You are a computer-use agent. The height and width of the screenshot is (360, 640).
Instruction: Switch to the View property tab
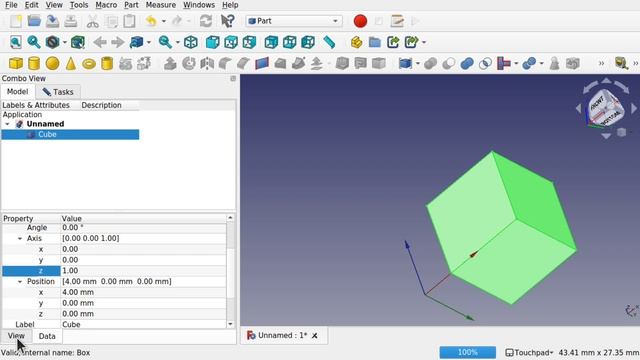[16, 336]
